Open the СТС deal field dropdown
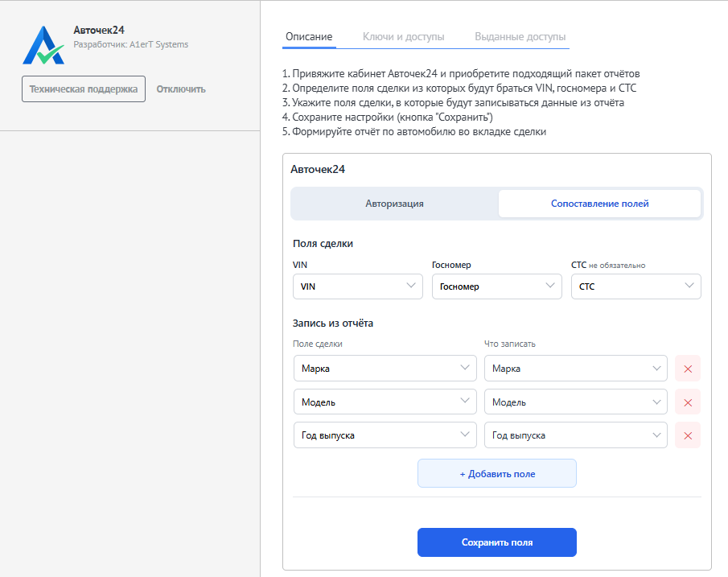728x577 pixels. point(636,286)
